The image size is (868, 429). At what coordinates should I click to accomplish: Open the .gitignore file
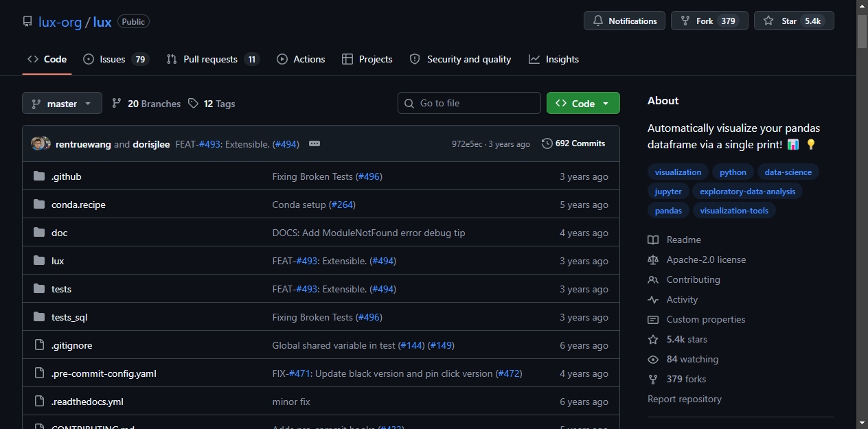click(71, 345)
